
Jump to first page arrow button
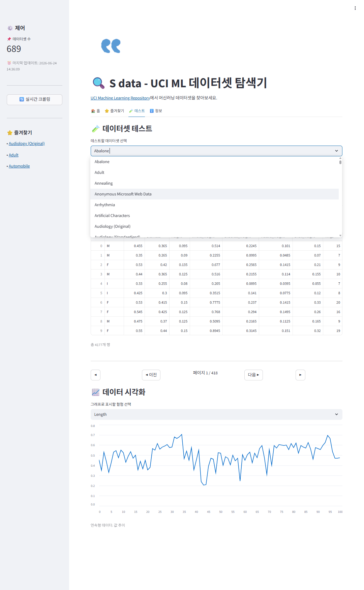95,375
